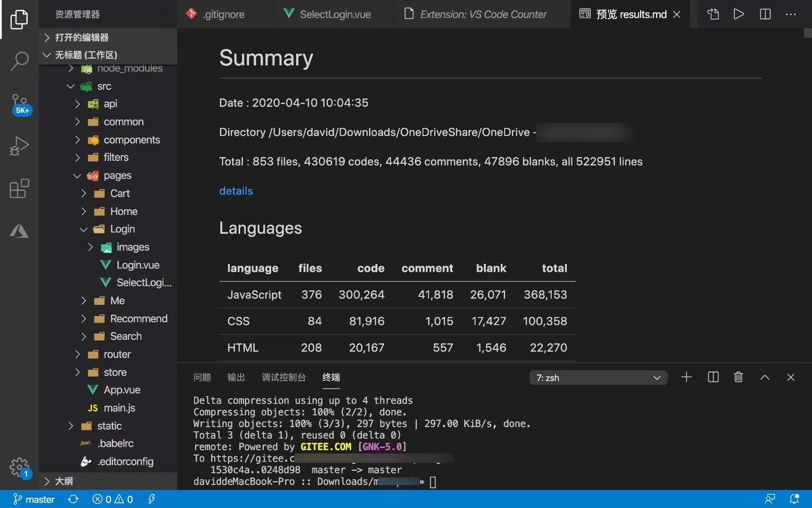The width and height of the screenshot is (812, 508).
Task: Switch to the .gitignore tab
Action: [216, 14]
